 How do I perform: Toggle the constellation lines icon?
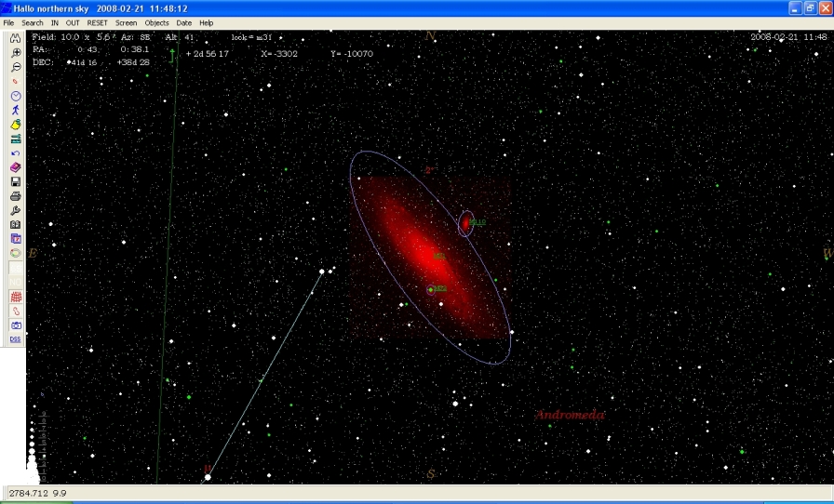coord(15,311)
